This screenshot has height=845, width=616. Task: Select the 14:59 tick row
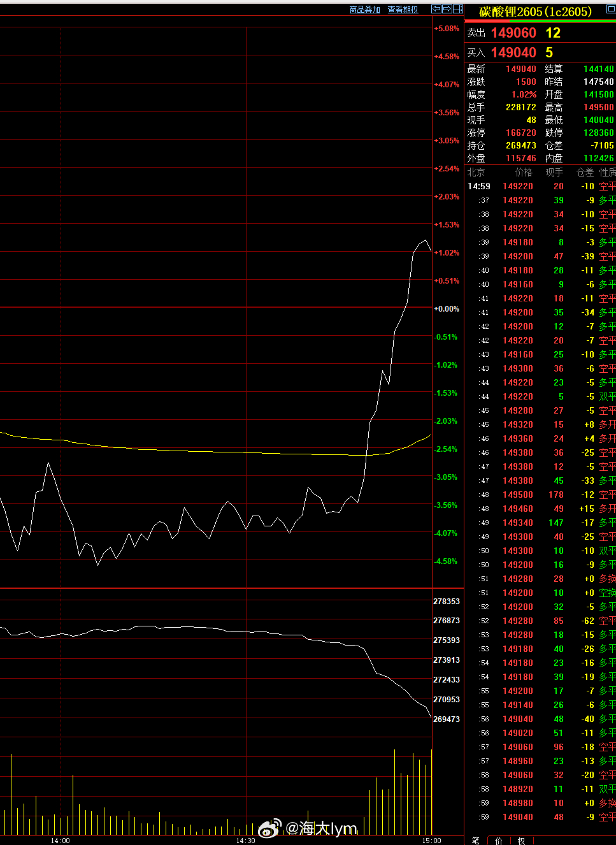click(x=540, y=186)
